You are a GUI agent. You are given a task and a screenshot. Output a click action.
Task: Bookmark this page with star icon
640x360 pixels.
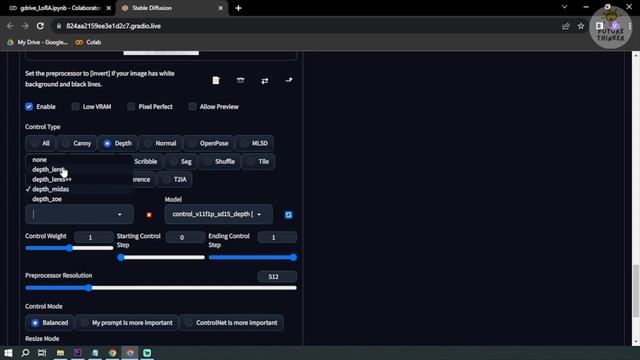coord(581,26)
